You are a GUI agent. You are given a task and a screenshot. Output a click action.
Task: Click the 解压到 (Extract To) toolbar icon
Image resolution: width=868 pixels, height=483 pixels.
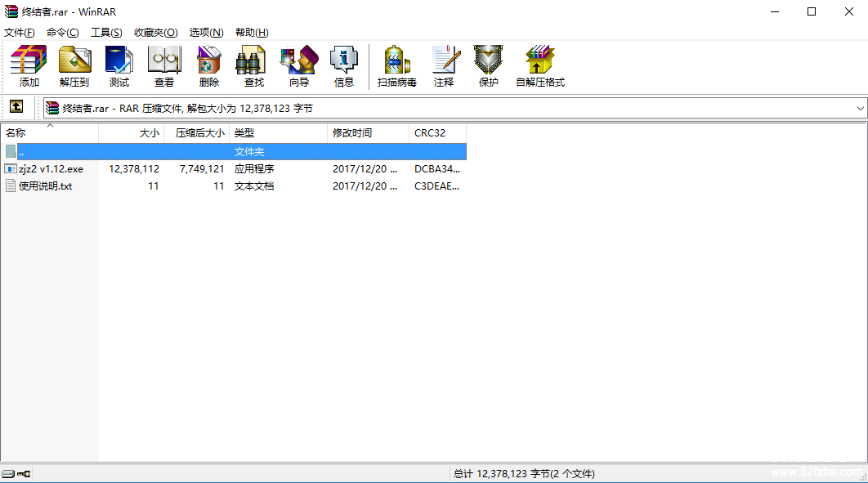tap(74, 66)
